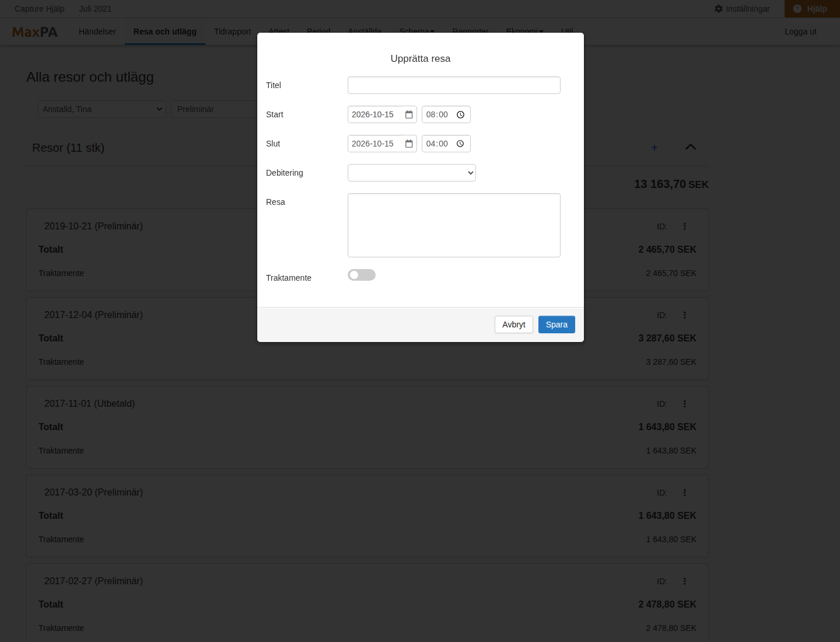Click the Logga ut link
This screenshot has height=642, width=840.
(800, 32)
